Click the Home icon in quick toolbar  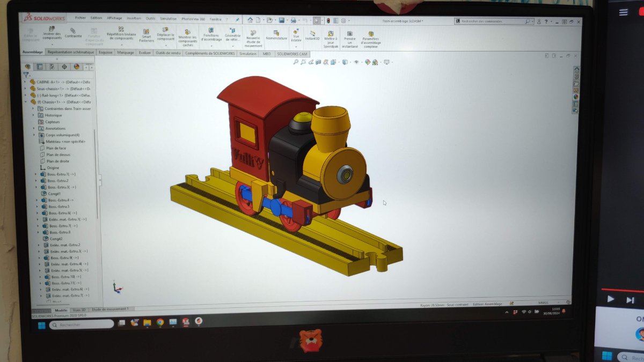250,20
